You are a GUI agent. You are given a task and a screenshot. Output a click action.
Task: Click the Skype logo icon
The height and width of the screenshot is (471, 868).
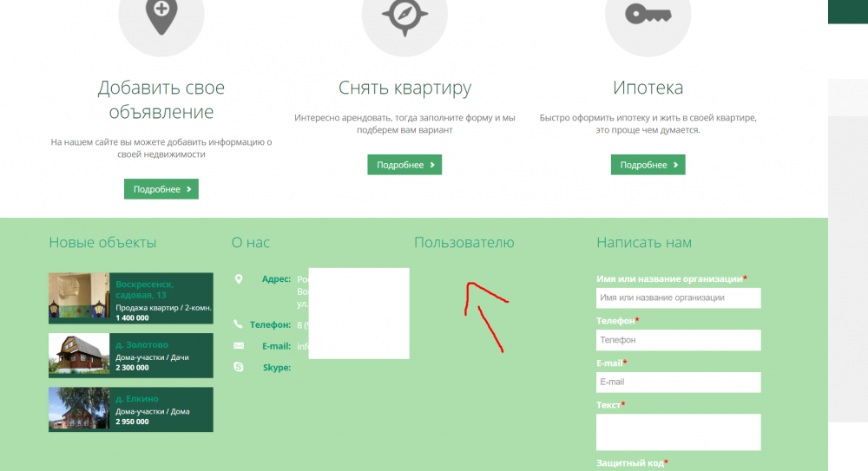239,368
